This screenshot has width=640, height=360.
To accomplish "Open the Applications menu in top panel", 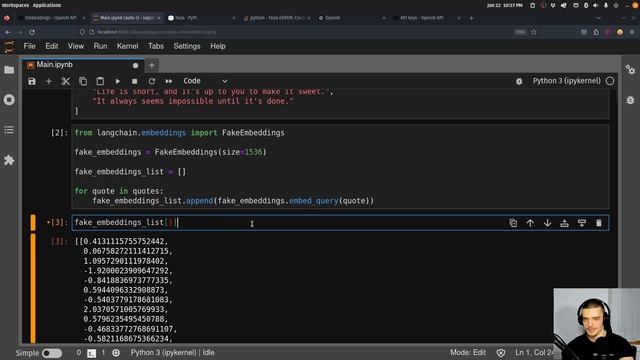I will pyautogui.click(x=47, y=5).
